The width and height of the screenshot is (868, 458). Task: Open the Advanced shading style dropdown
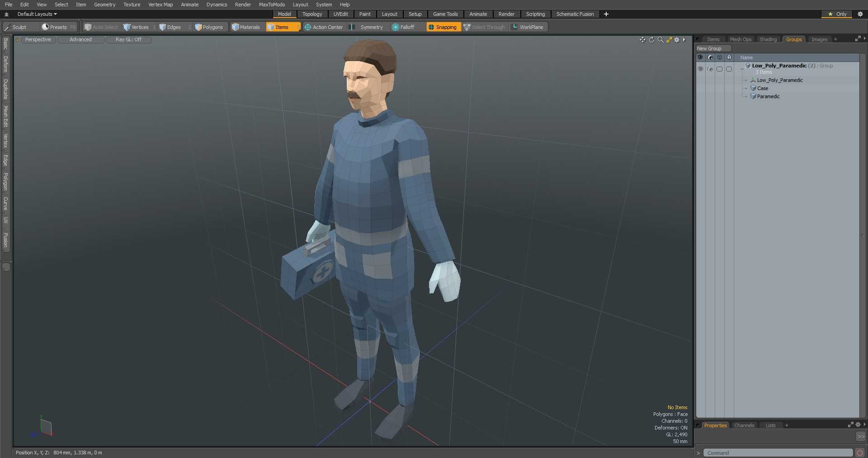pyautogui.click(x=80, y=40)
